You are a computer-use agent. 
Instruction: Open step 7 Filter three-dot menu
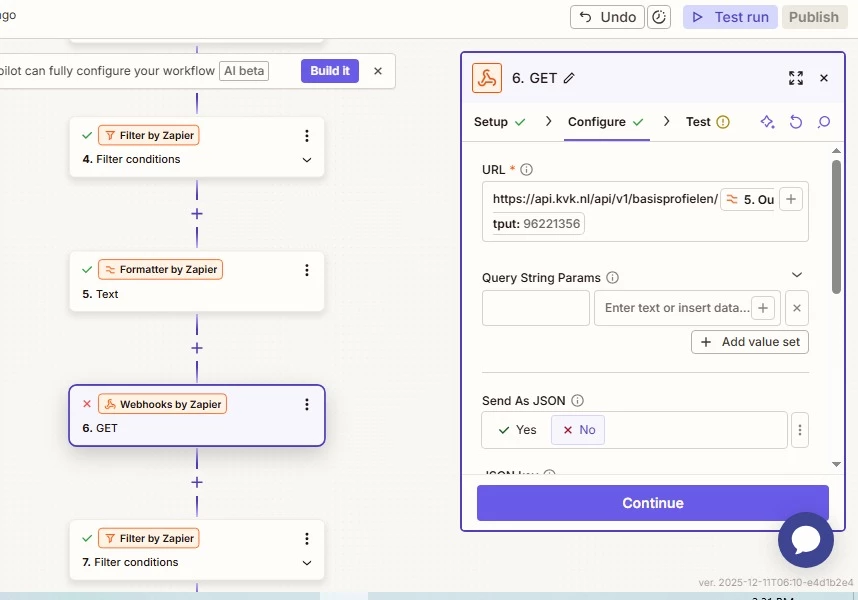coord(307,539)
